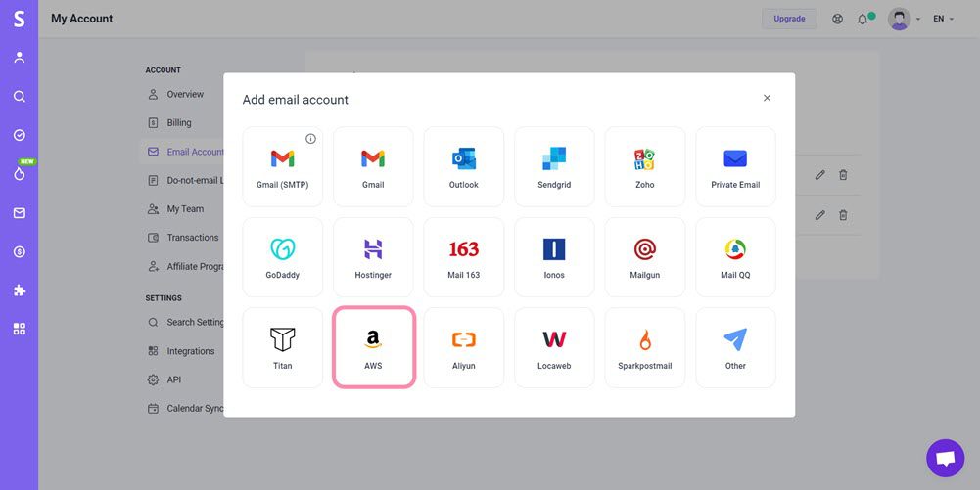The width and height of the screenshot is (980, 490).
Task: Open the Integrations settings item
Action: click(x=182, y=351)
